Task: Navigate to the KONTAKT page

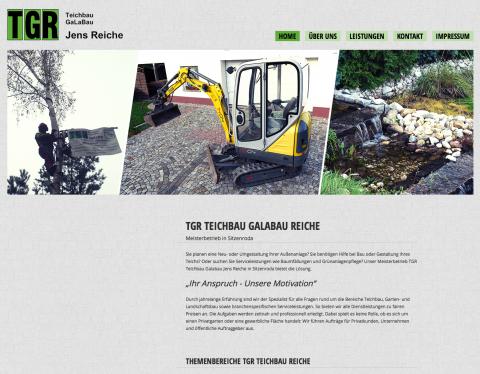Action: 410,36
